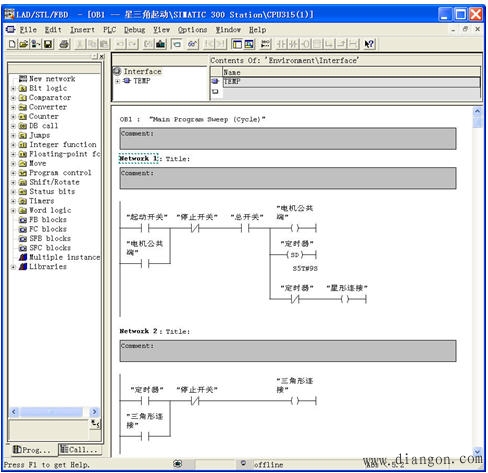Click the New file toolbar icon

[x=12, y=44]
